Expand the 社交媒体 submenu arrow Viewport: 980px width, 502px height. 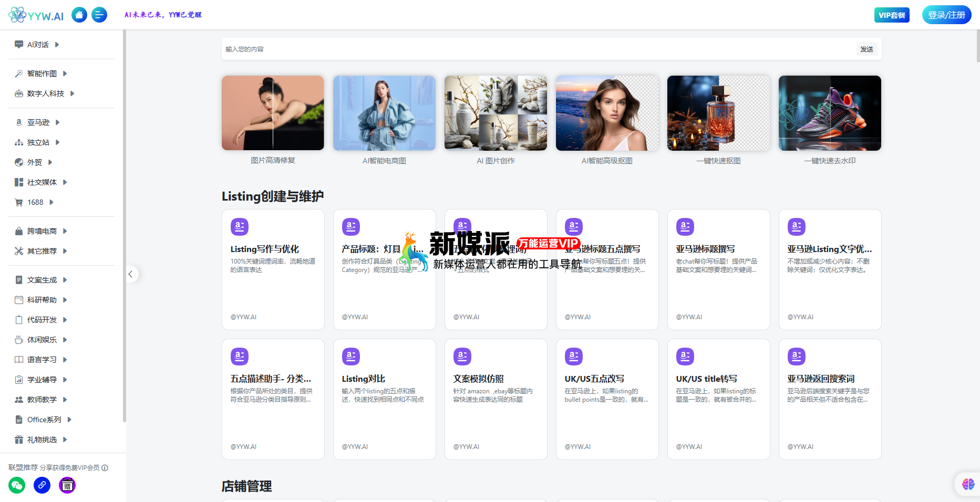(65, 182)
